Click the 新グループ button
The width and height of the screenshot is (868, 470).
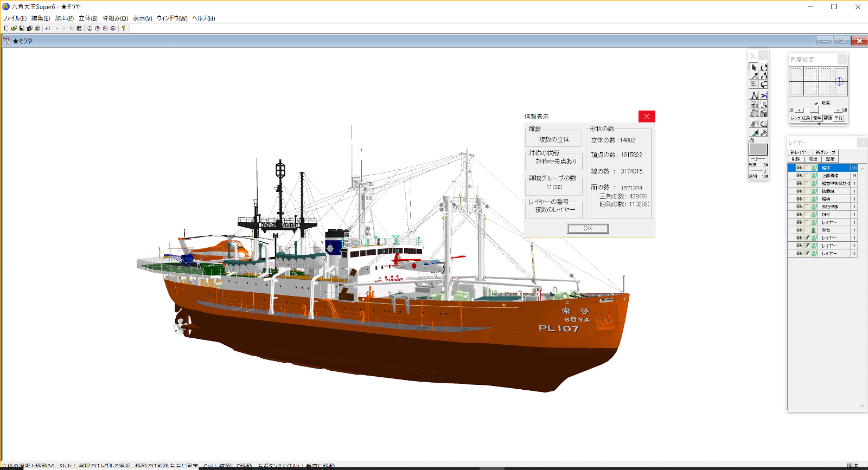point(825,152)
